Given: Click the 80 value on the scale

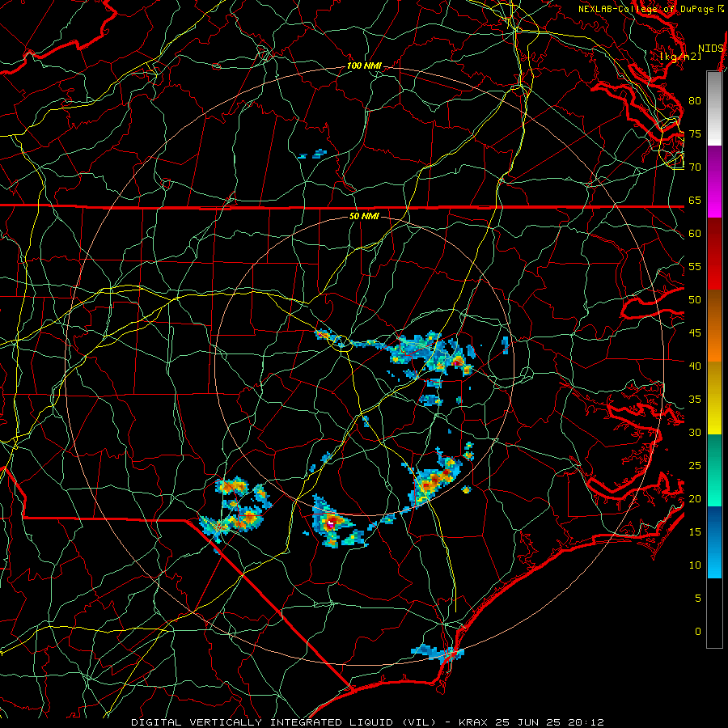Looking at the screenshot, I should pos(695,101).
